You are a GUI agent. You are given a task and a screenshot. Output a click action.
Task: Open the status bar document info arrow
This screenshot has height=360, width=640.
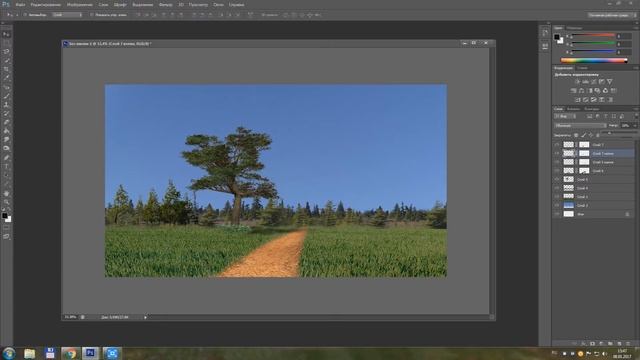click(145, 317)
